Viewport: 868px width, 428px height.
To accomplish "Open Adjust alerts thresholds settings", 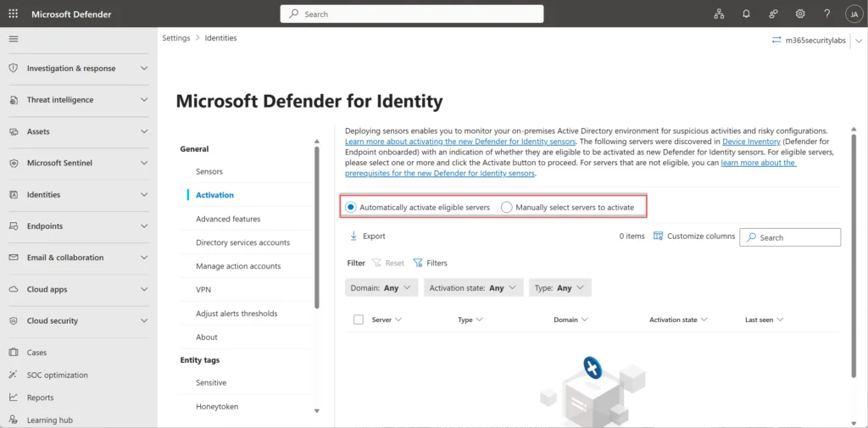I will 237,314.
